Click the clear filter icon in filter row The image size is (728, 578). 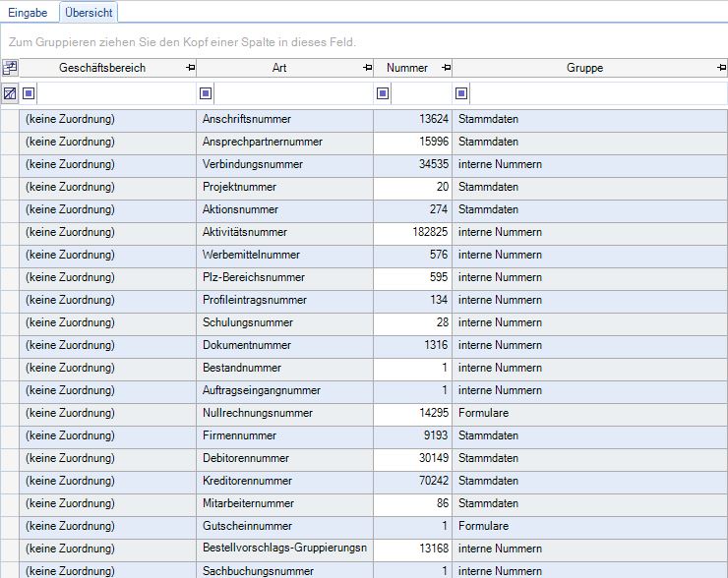pos(10,93)
